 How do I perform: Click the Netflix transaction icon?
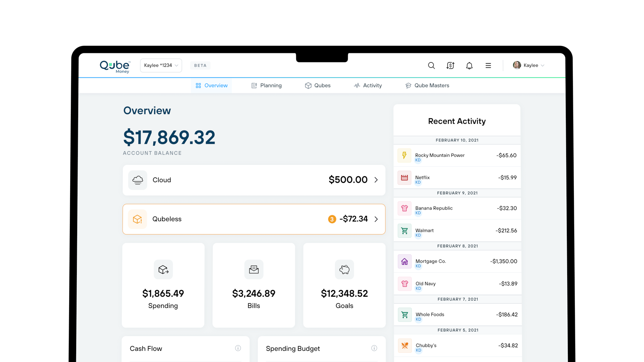(405, 178)
